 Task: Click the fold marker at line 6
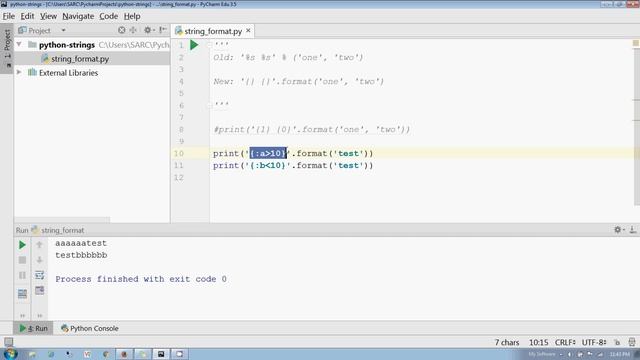[x=210, y=105]
